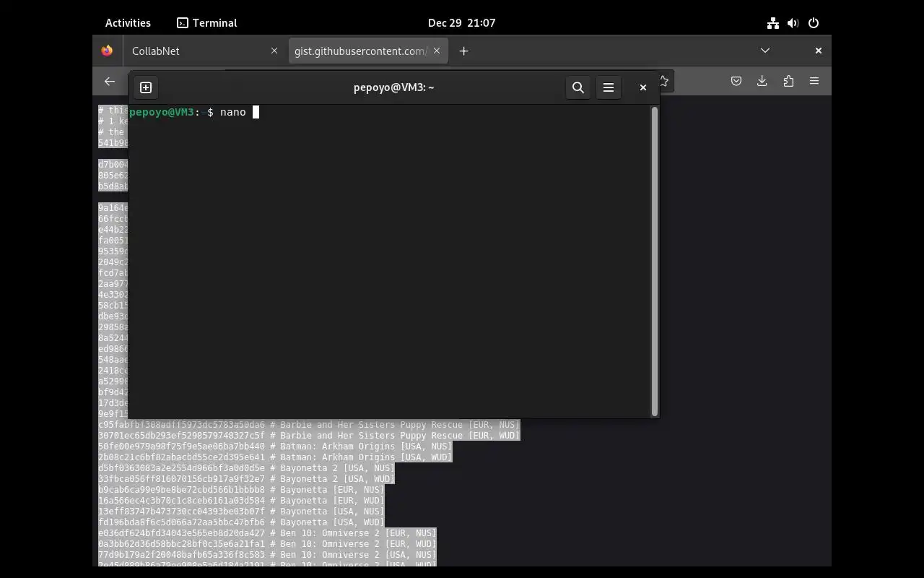
Task: Close the CollabNet tab
Action: (x=274, y=51)
